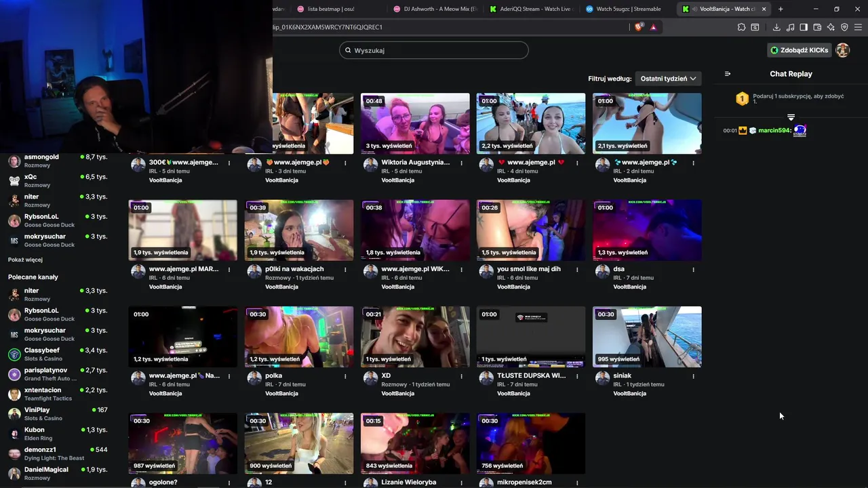Switch to the 'lista beatmap | osu!' tab
This screenshot has width=868, height=488.
(x=331, y=9)
